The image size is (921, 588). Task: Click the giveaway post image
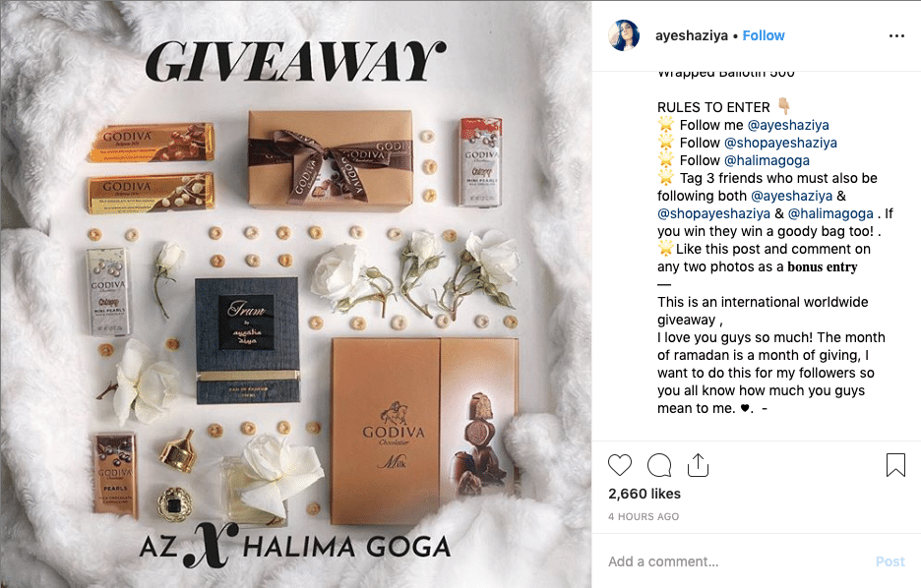pyautogui.click(x=296, y=294)
